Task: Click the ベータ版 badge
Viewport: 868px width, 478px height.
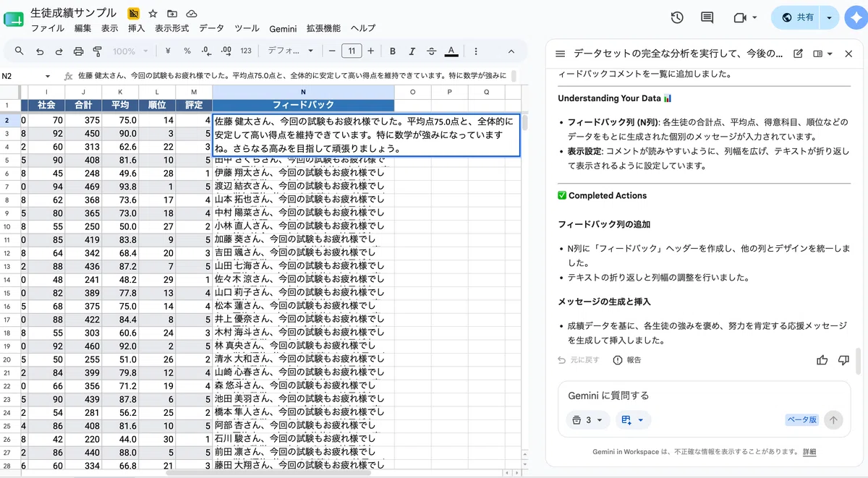Action: (802, 420)
